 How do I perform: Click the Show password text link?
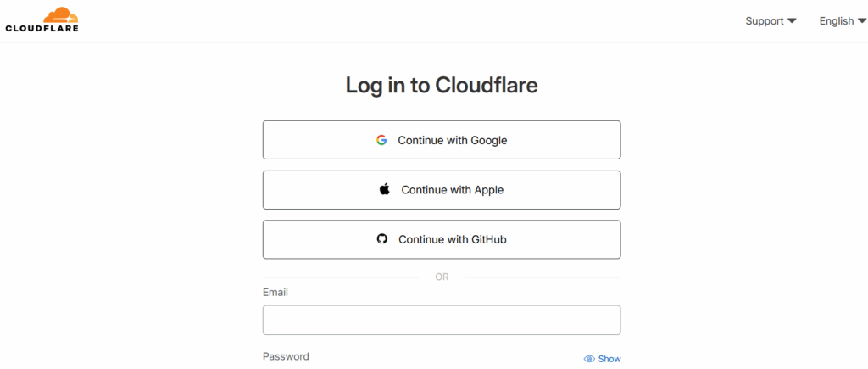[609, 359]
